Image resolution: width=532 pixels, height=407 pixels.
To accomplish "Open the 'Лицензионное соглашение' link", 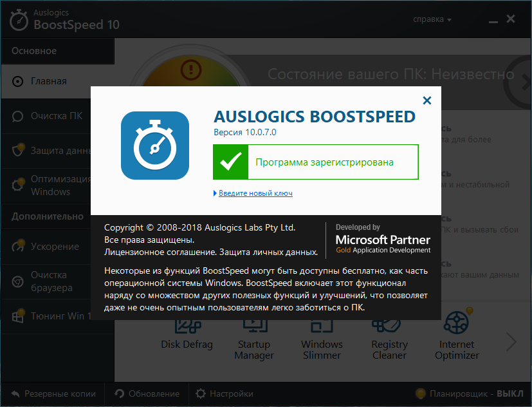I will tap(160, 252).
